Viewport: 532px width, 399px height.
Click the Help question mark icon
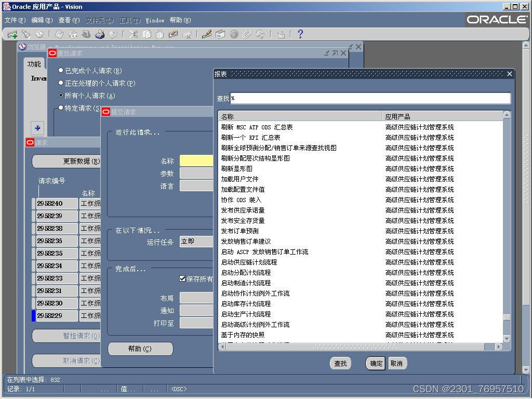300,34
